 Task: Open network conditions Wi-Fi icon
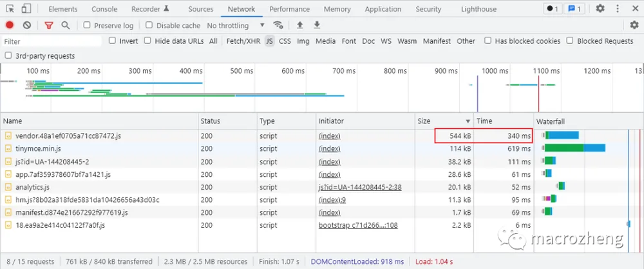[278, 25]
